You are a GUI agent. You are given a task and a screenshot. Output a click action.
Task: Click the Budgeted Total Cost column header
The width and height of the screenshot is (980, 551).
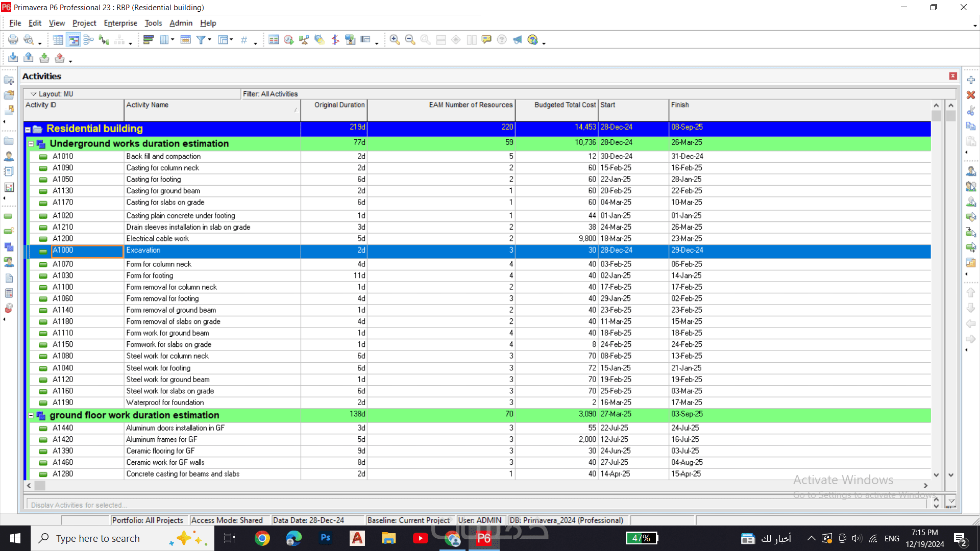(565, 105)
